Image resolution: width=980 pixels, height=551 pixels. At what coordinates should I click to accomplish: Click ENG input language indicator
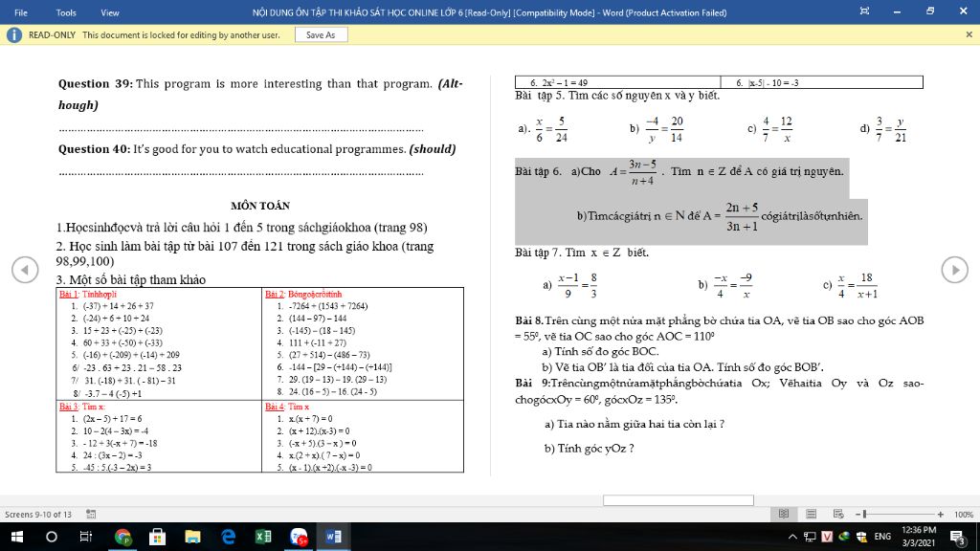[882, 537]
